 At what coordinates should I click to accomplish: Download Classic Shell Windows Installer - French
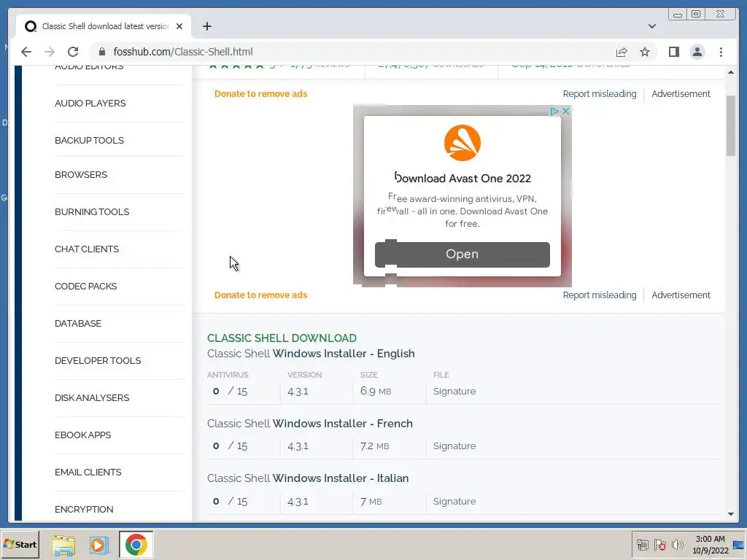(x=309, y=424)
